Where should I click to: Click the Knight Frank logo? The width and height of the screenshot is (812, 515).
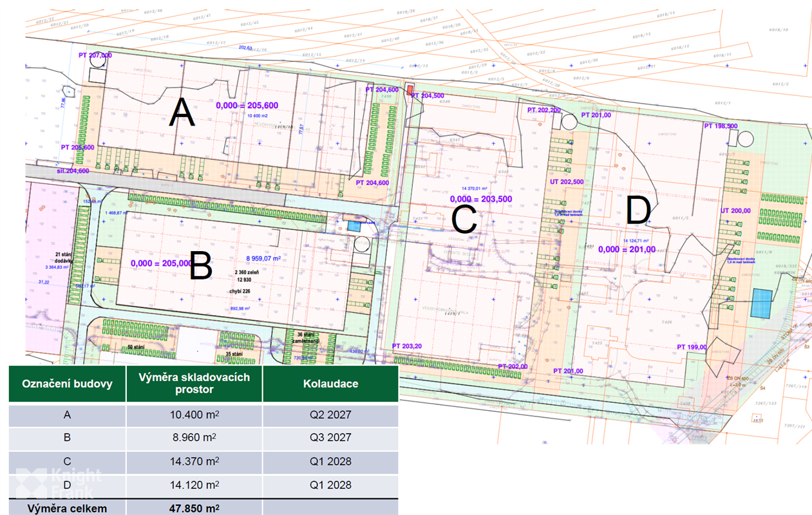click(58, 483)
